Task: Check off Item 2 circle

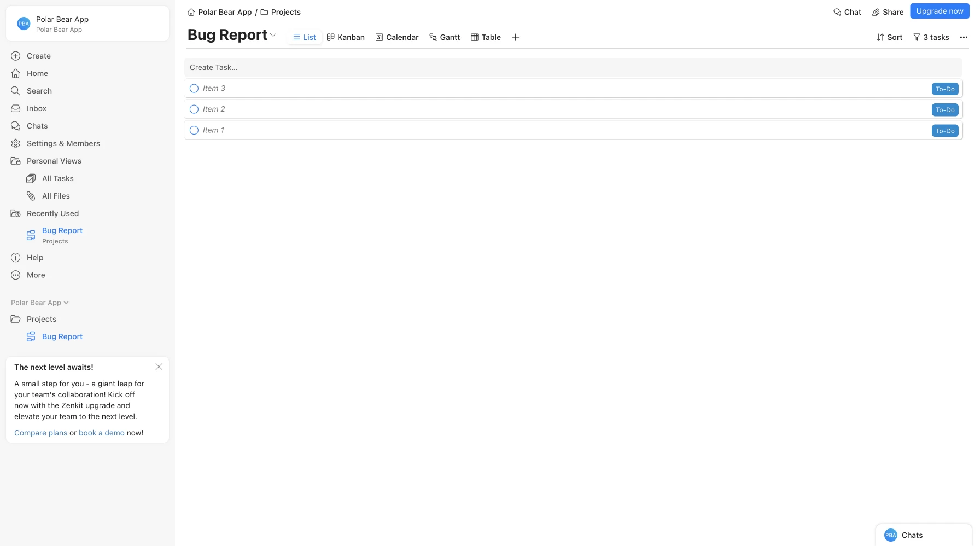Action: click(x=194, y=109)
